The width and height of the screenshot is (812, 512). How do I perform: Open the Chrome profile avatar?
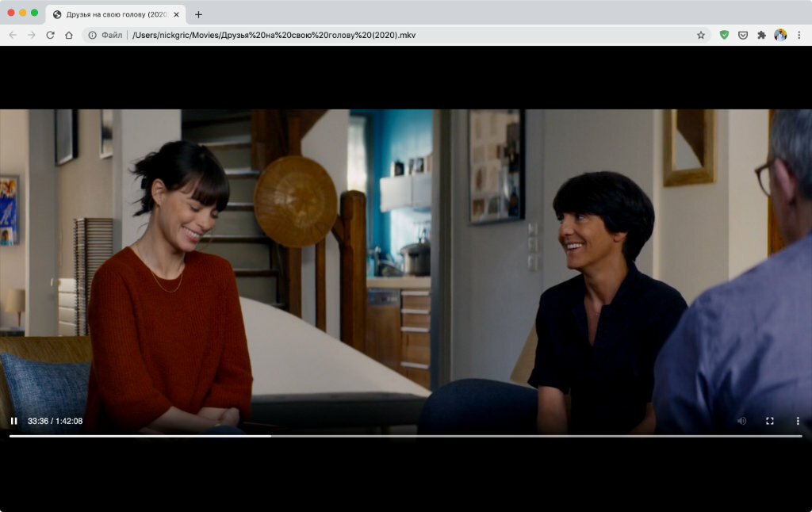pyautogui.click(x=780, y=35)
